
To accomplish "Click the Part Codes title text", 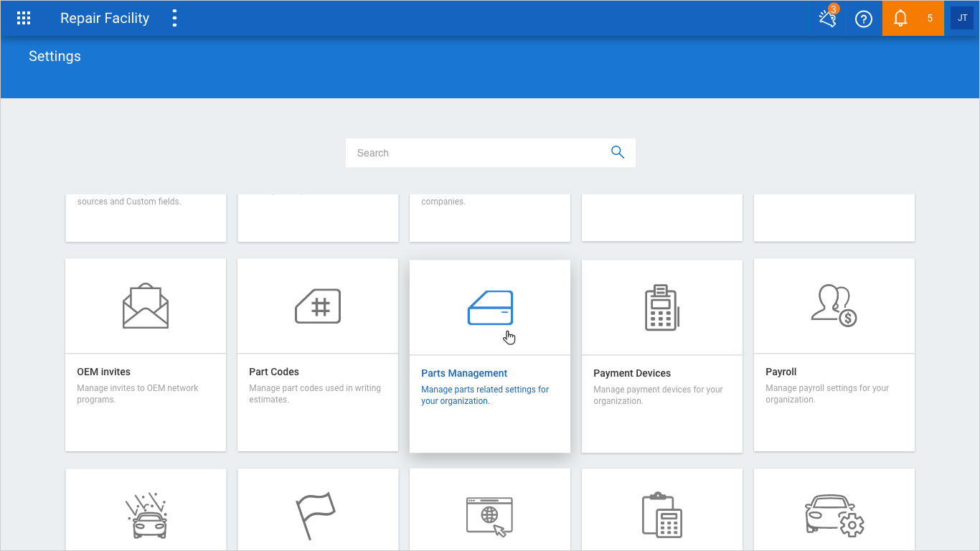I will [x=274, y=372].
